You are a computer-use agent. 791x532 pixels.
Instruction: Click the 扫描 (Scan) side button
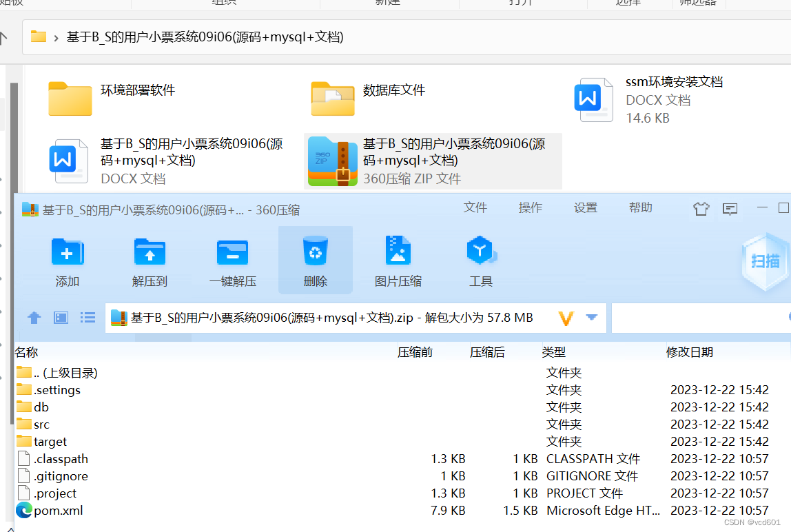(x=765, y=262)
